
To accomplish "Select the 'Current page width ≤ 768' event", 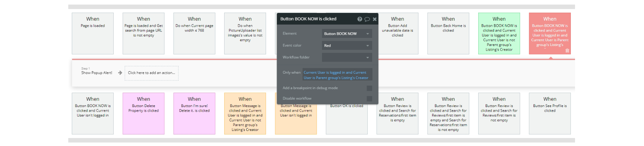I will 194,33.
